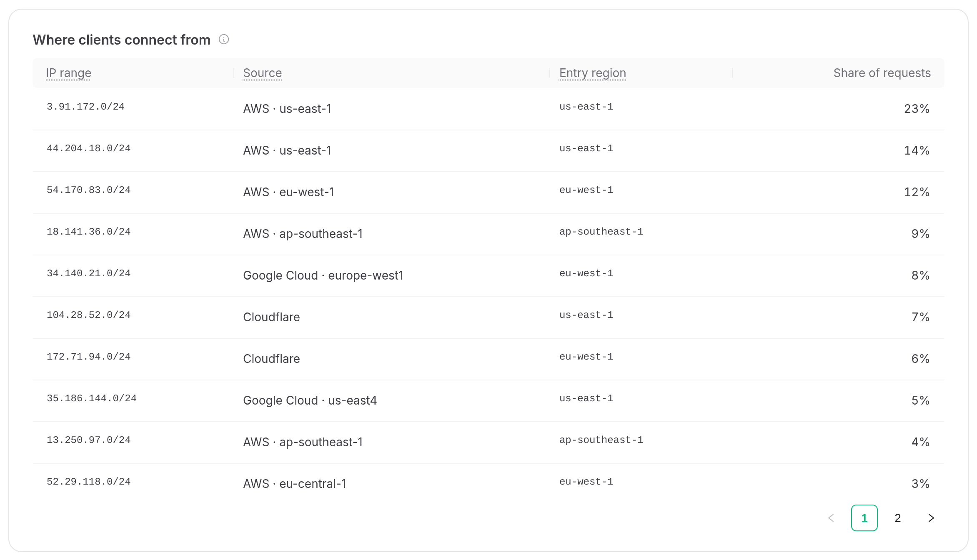Screen dimensions: 977x560
Task: Click the 8% share value
Action: (921, 275)
